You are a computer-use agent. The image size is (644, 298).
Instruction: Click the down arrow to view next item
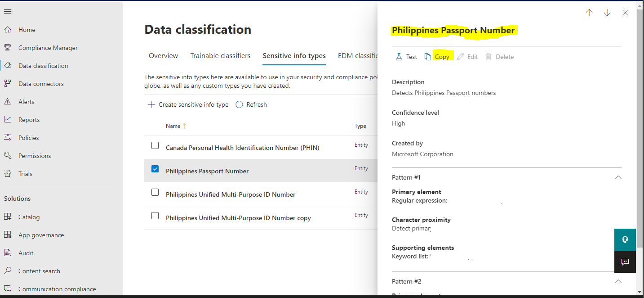(607, 13)
